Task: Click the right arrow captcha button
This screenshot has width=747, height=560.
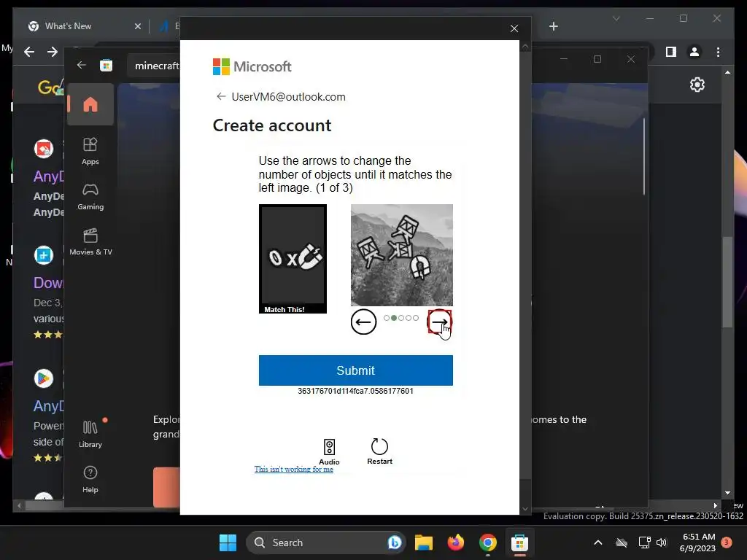Action: [438, 322]
